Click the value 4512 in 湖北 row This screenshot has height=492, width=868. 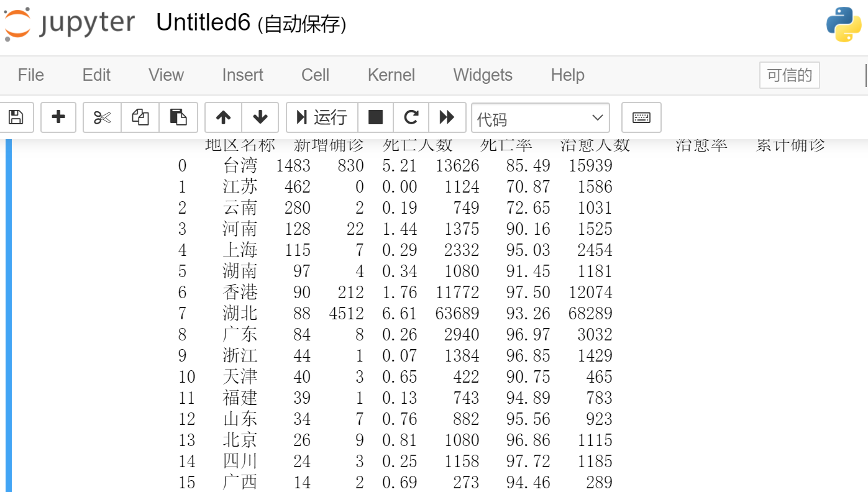click(x=347, y=313)
